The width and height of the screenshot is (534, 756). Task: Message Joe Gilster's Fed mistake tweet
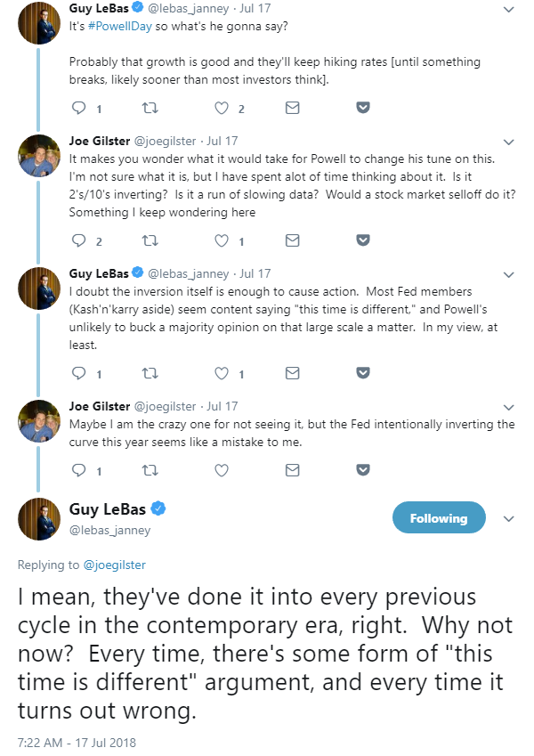pos(292,469)
